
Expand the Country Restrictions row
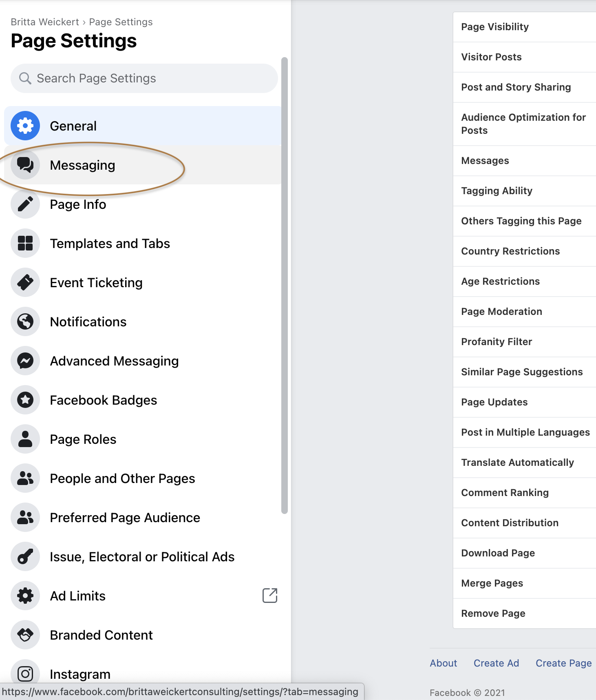(x=525, y=251)
